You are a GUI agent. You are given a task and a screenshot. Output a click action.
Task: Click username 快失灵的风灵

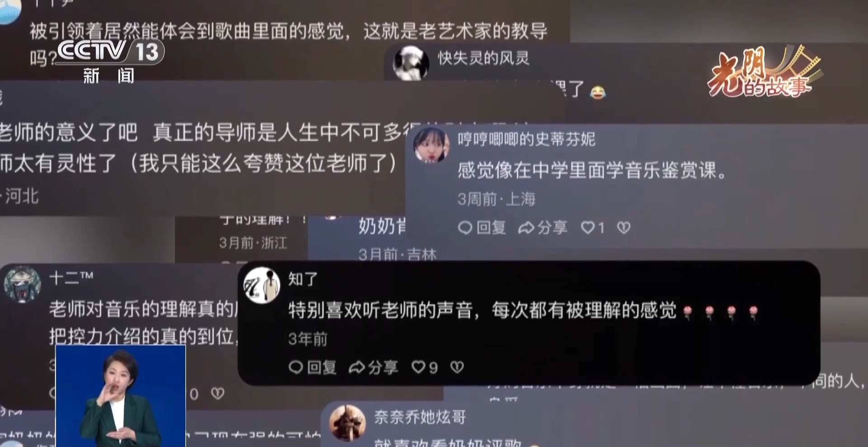483,58
